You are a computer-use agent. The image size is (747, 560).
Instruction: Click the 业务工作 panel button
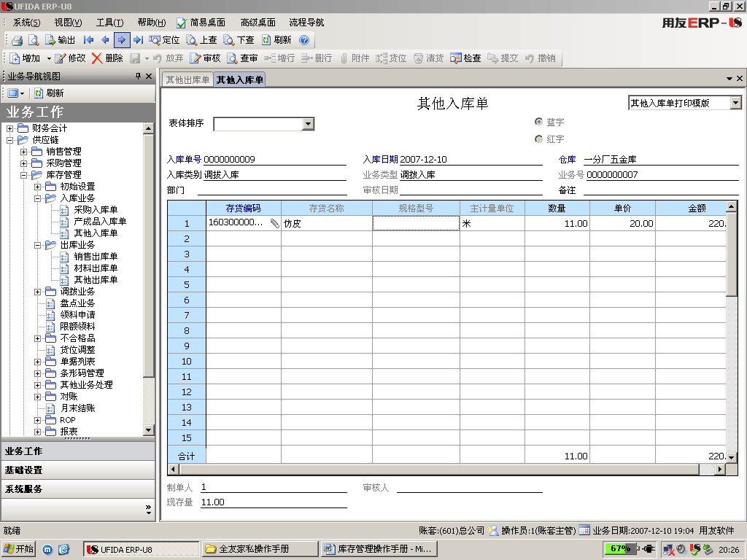click(x=79, y=451)
